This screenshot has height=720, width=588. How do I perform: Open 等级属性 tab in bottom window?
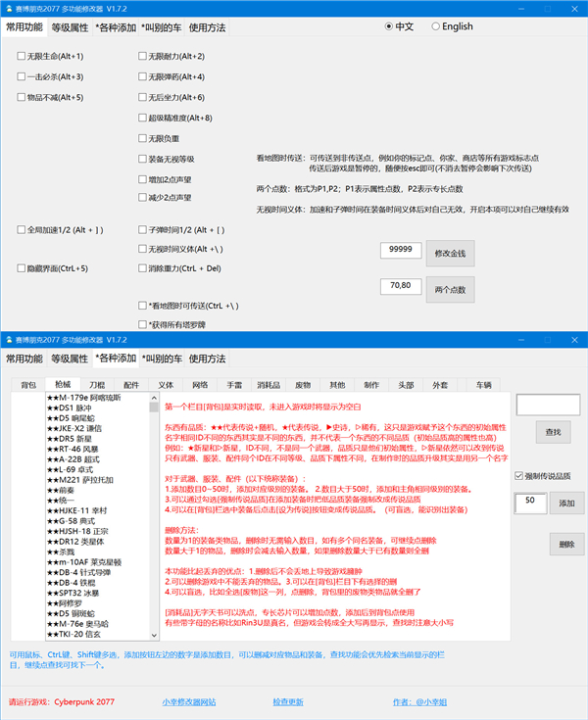click(70, 360)
